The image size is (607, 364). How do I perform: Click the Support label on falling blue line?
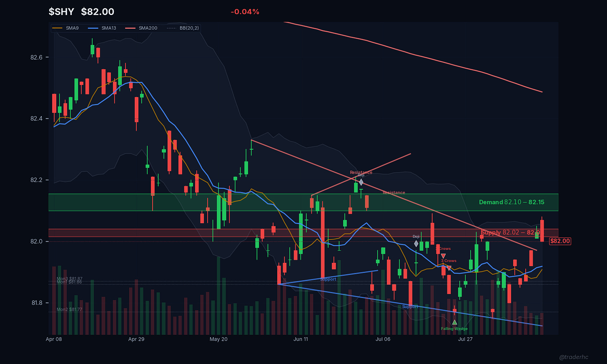click(x=410, y=307)
